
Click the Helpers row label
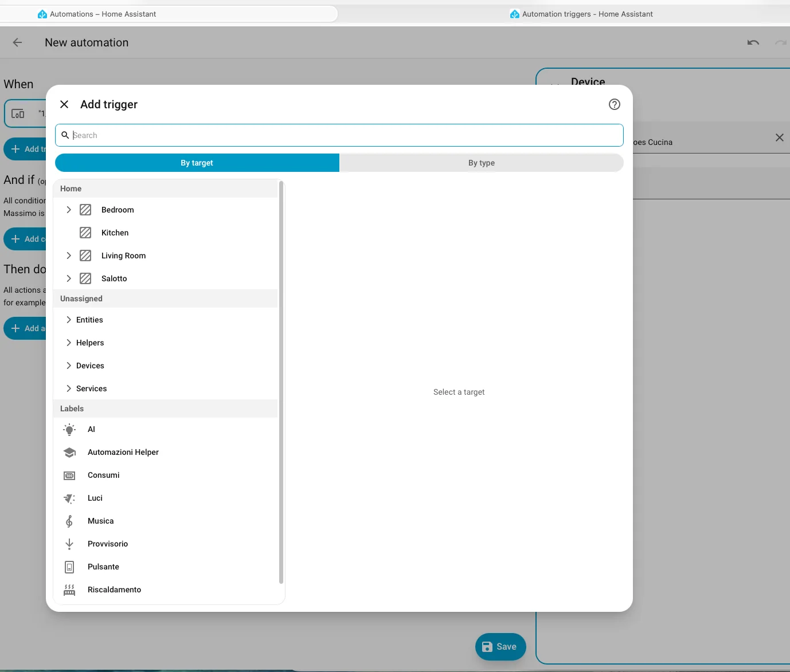pyautogui.click(x=90, y=343)
